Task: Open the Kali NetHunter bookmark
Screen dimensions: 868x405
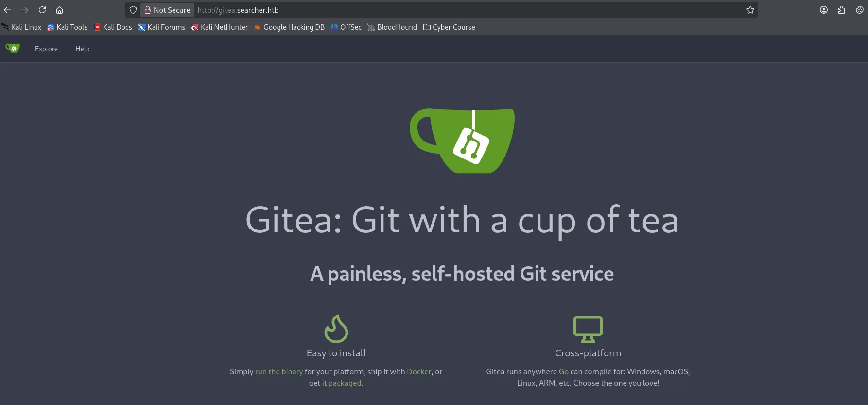Action: click(220, 27)
